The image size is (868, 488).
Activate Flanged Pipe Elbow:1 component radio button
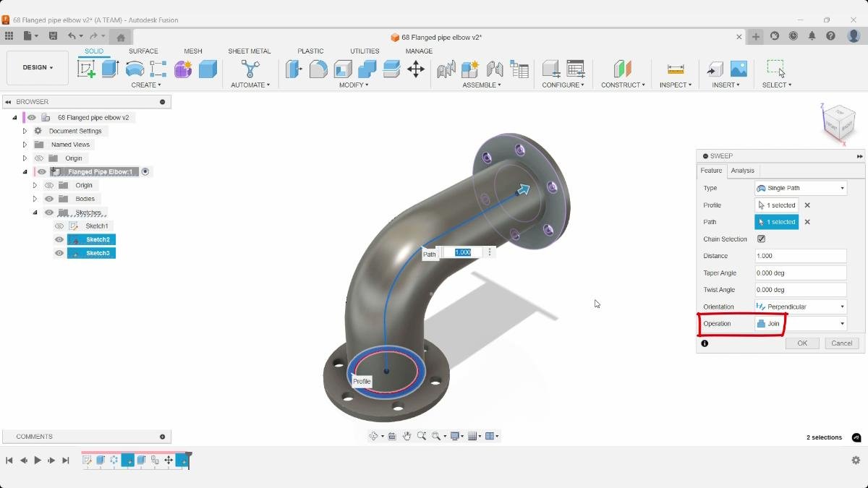coord(145,172)
